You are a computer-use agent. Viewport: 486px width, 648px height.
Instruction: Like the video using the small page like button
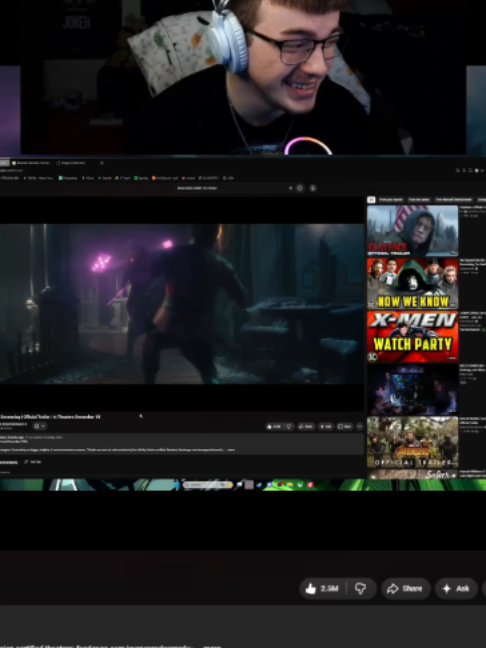pos(274,426)
